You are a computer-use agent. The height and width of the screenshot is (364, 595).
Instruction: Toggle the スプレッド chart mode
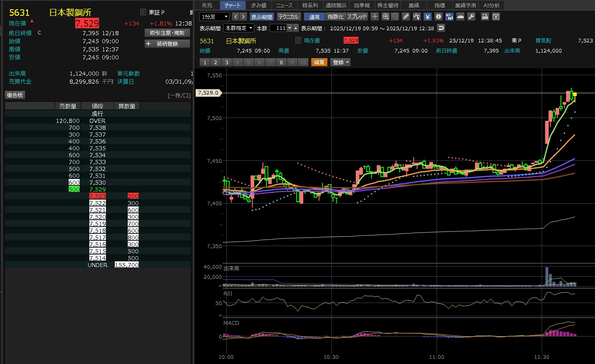[x=357, y=17]
